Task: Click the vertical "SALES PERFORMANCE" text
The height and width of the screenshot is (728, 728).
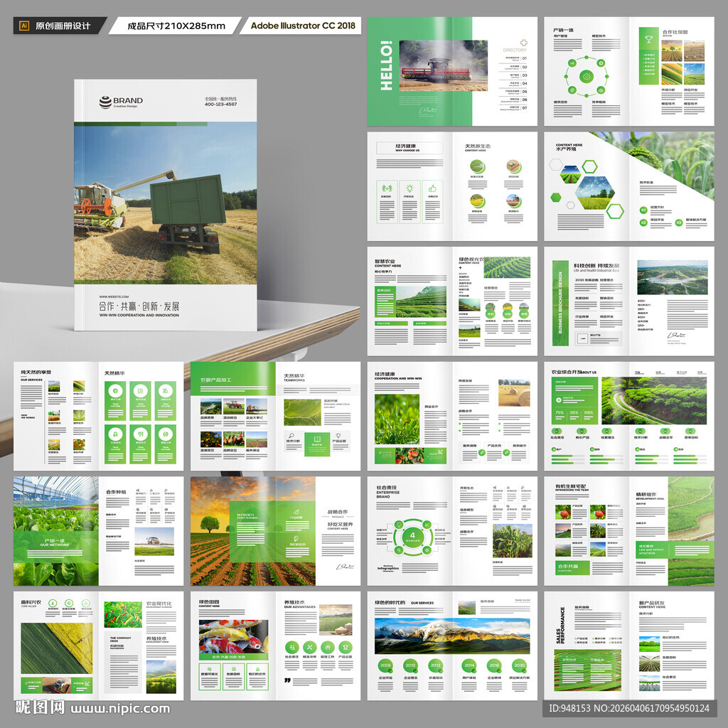Action: tap(560, 626)
